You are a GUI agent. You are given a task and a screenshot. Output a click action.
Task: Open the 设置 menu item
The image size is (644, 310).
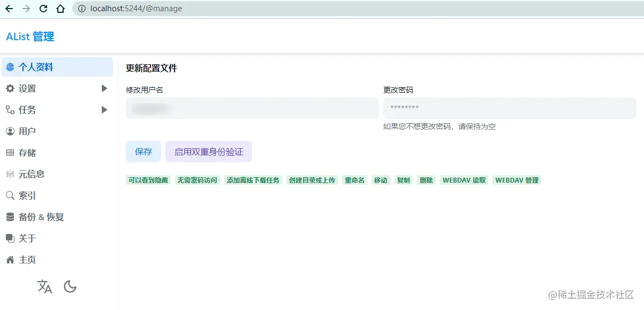pos(57,88)
